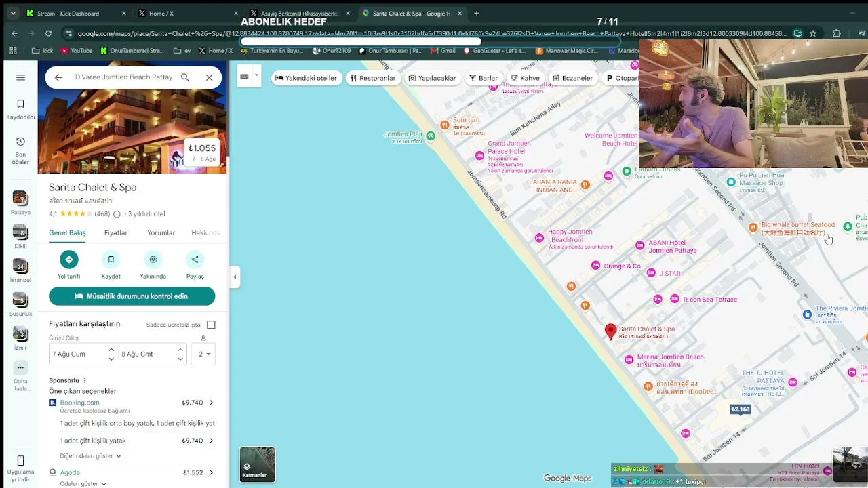Open the guest count dropdown

203,354
